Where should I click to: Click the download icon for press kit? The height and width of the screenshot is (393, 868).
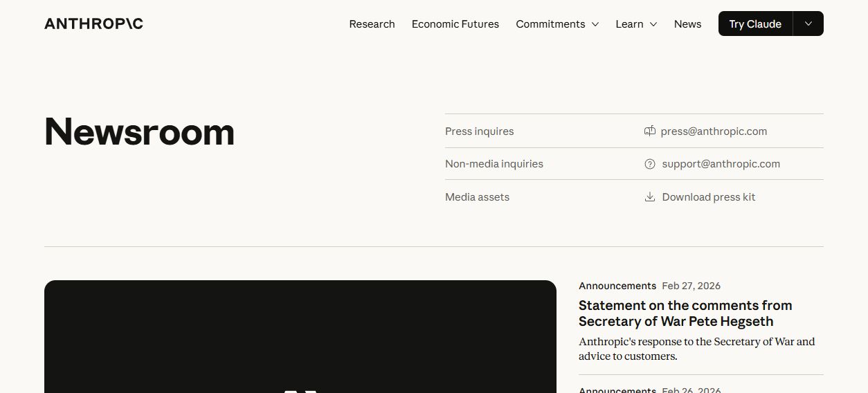pyautogui.click(x=649, y=197)
